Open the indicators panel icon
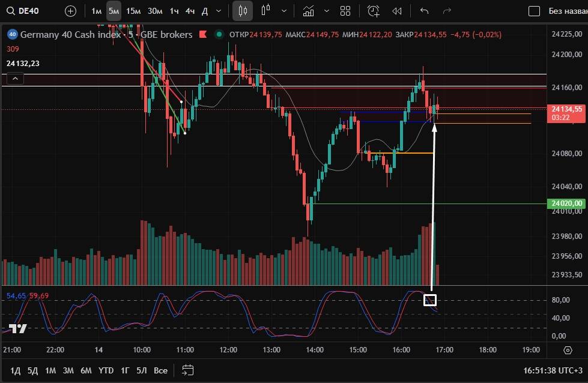 tap(308, 11)
